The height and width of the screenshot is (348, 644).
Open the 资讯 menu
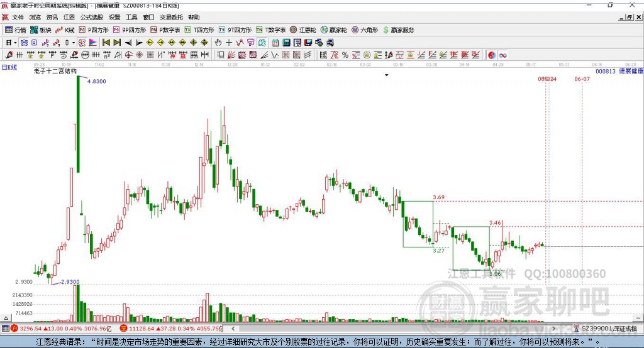52,17
